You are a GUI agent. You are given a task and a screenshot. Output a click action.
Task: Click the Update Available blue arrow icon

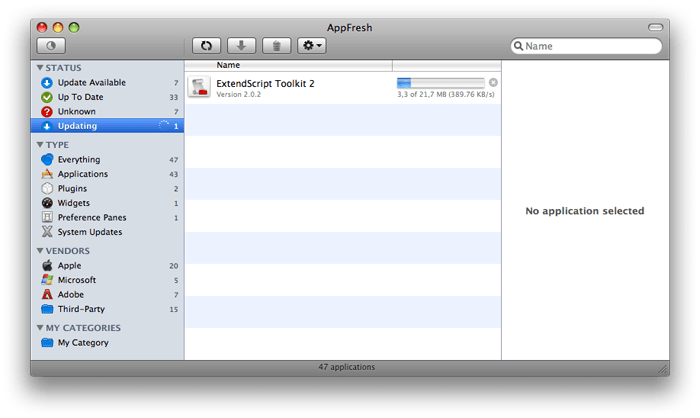[x=47, y=83]
